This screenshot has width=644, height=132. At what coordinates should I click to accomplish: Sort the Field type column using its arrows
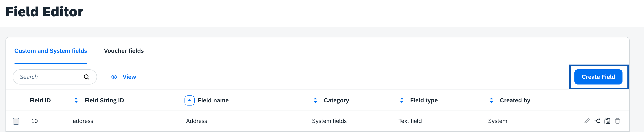[401, 100]
